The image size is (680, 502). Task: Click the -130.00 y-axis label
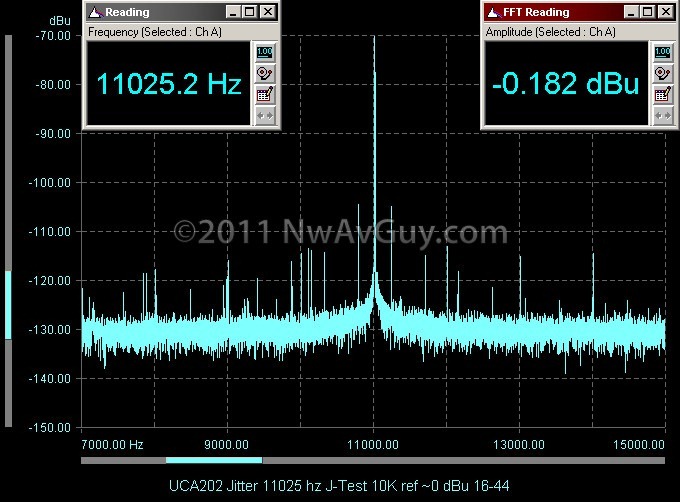click(x=49, y=330)
